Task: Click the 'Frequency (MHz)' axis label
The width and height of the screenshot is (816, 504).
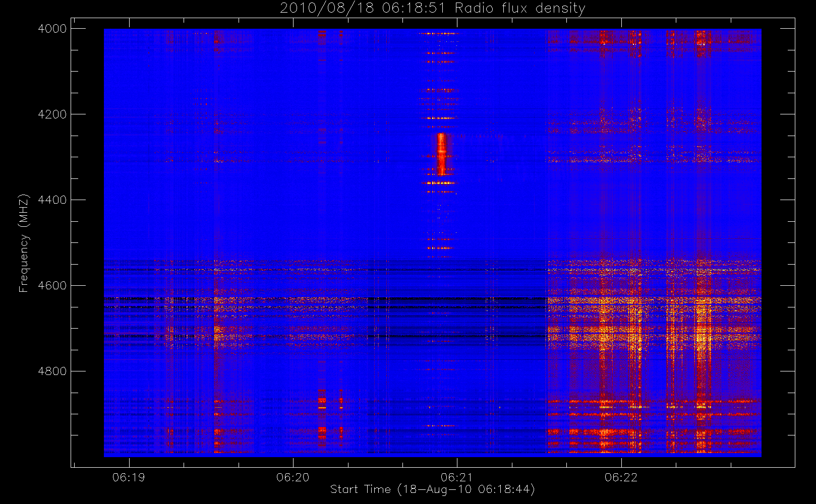Action: (x=24, y=243)
